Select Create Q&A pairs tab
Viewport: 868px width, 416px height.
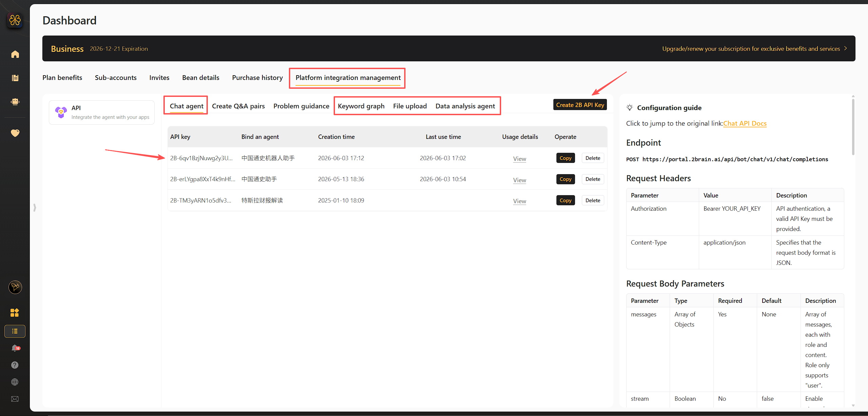(x=238, y=106)
